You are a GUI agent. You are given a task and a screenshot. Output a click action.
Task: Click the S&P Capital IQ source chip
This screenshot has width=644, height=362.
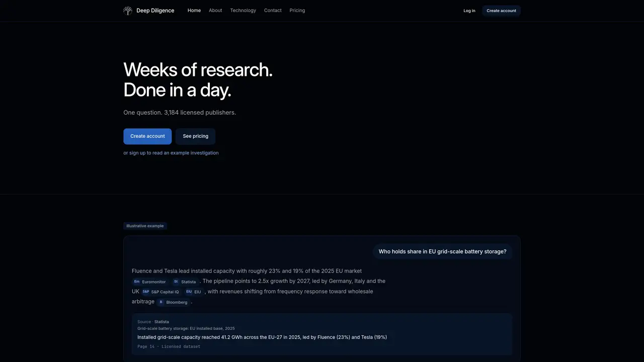coord(160,292)
